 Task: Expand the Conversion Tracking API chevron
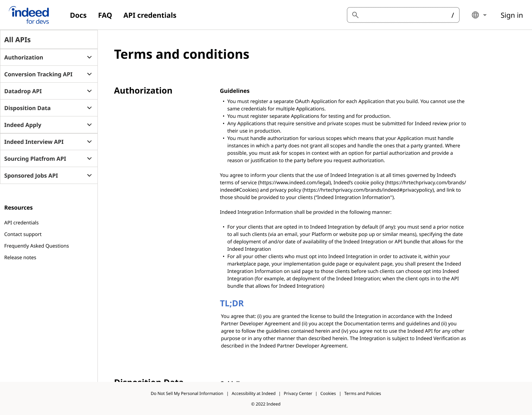[89, 74]
